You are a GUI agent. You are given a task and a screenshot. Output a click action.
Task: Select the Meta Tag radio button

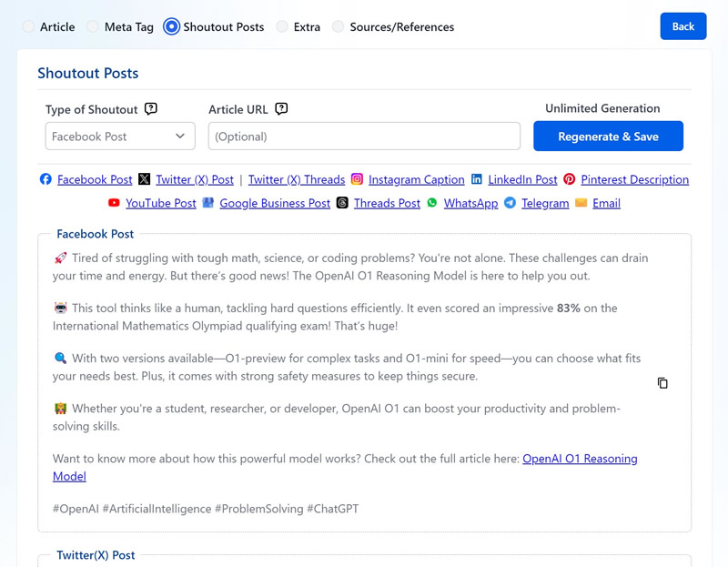click(93, 27)
